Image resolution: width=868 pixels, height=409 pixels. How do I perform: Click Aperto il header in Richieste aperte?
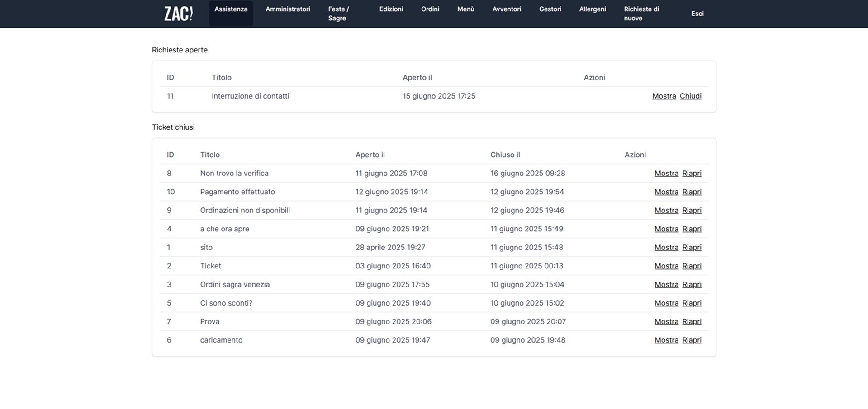[x=417, y=77]
